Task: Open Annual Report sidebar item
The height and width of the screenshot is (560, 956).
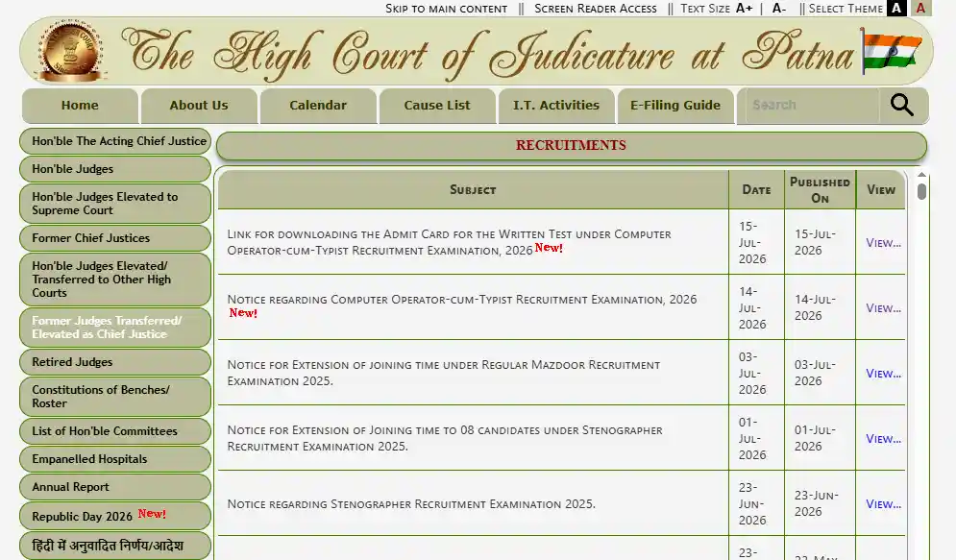Action: tap(115, 487)
